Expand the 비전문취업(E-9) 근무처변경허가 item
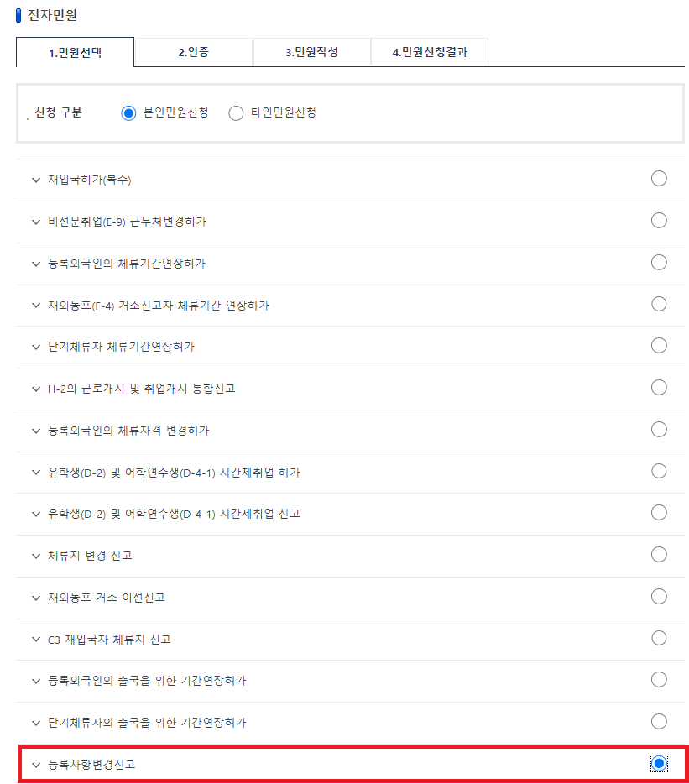The image size is (689, 784). pos(35,221)
